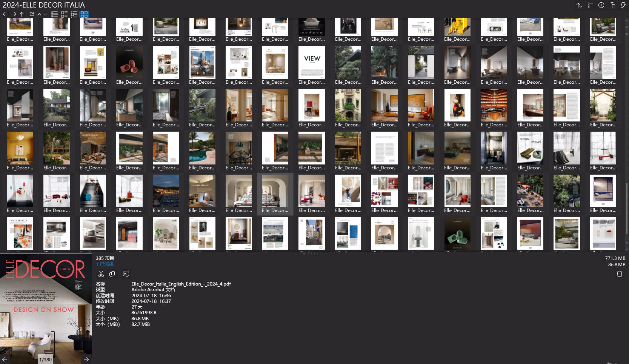Expand the folder path dropdown chevron

coord(45,14)
